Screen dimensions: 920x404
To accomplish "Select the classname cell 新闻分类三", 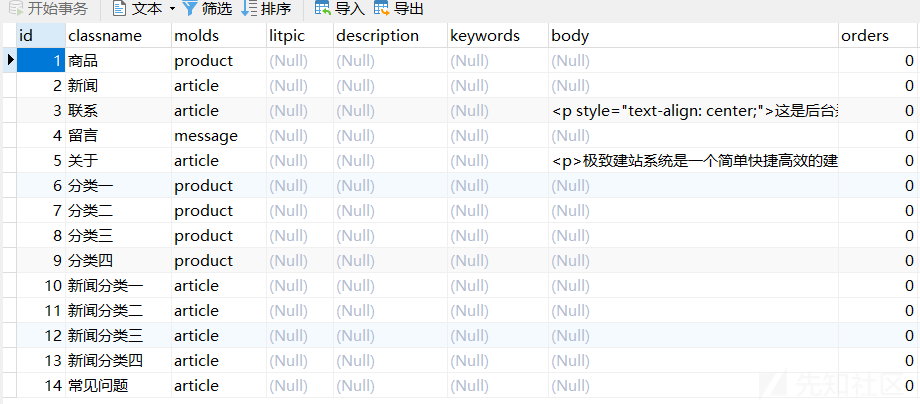I will coord(105,336).
